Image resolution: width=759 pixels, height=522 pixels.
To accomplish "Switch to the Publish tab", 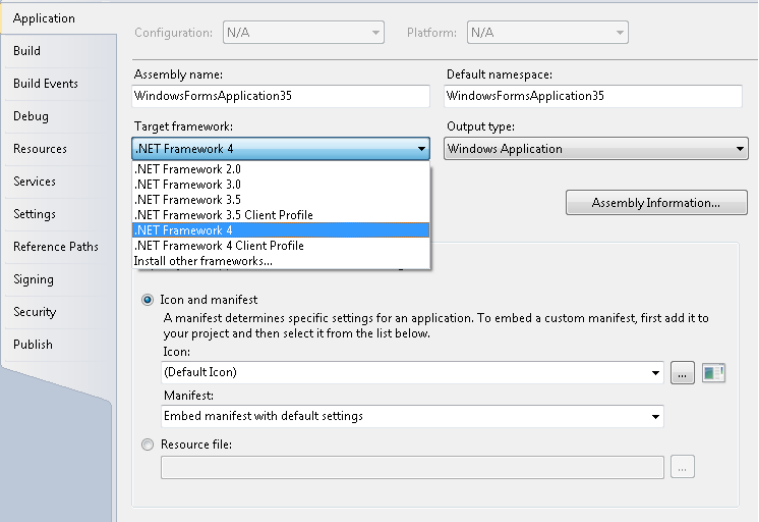I will [x=33, y=344].
